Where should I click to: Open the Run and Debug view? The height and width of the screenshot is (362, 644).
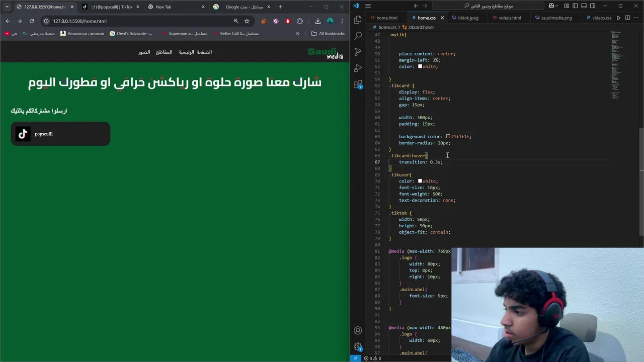(358, 68)
